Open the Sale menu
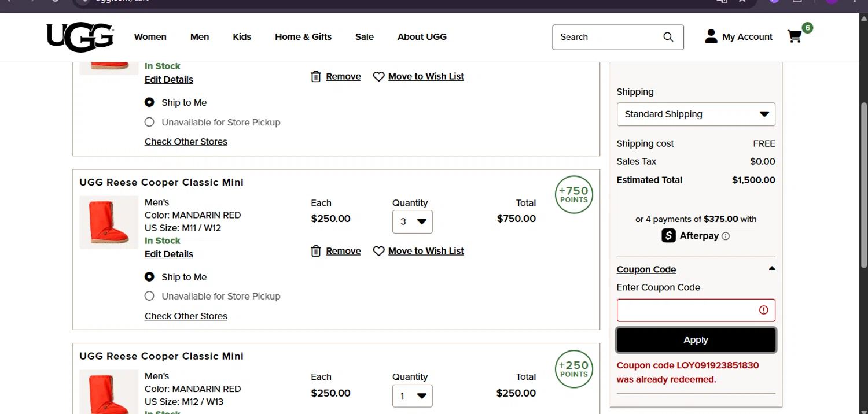The height and width of the screenshot is (414, 868). click(x=364, y=37)
